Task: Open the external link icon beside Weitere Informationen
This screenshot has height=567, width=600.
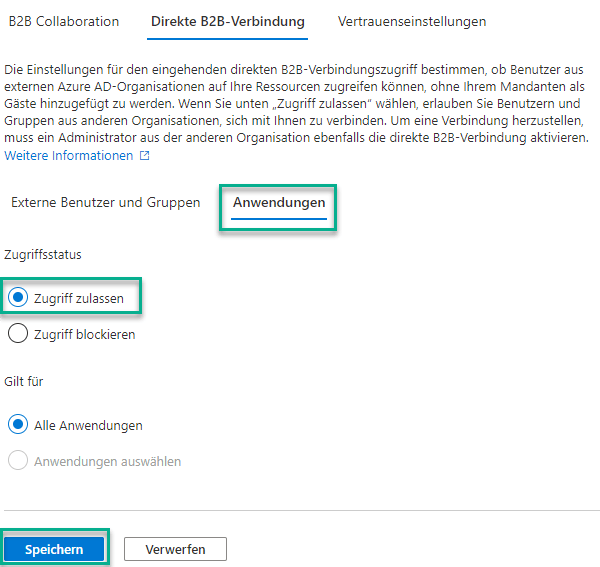Action: click(x=145, y=155)
